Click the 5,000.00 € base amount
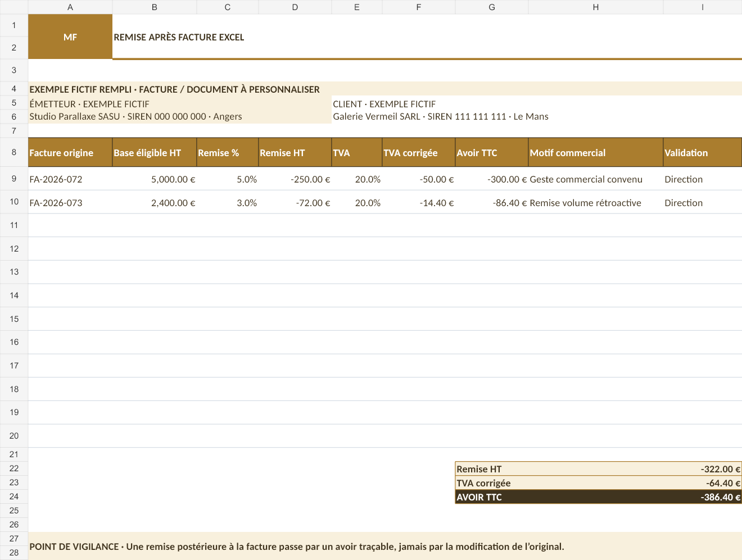Viewport: 742px width, 560px height. pyautogui.click(x=155, y=179)
